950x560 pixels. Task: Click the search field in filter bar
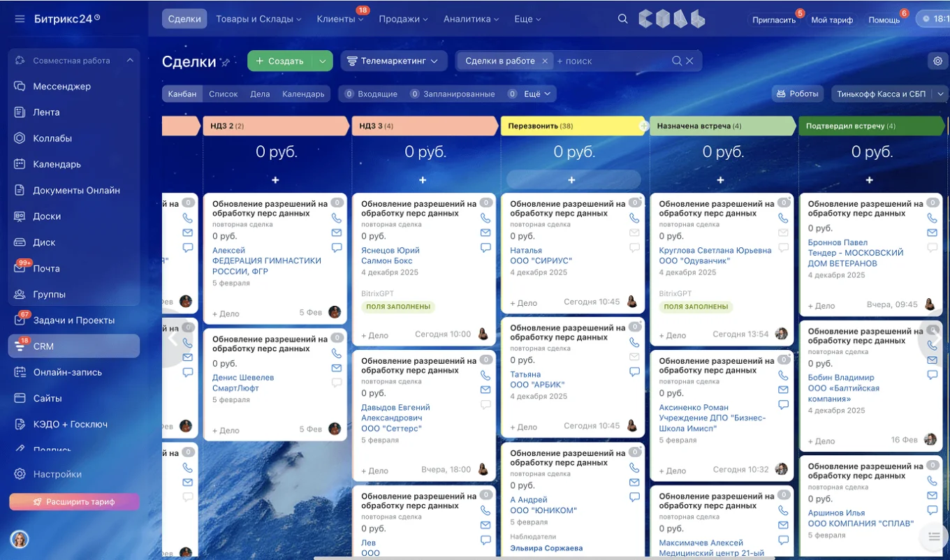point(611,61)
